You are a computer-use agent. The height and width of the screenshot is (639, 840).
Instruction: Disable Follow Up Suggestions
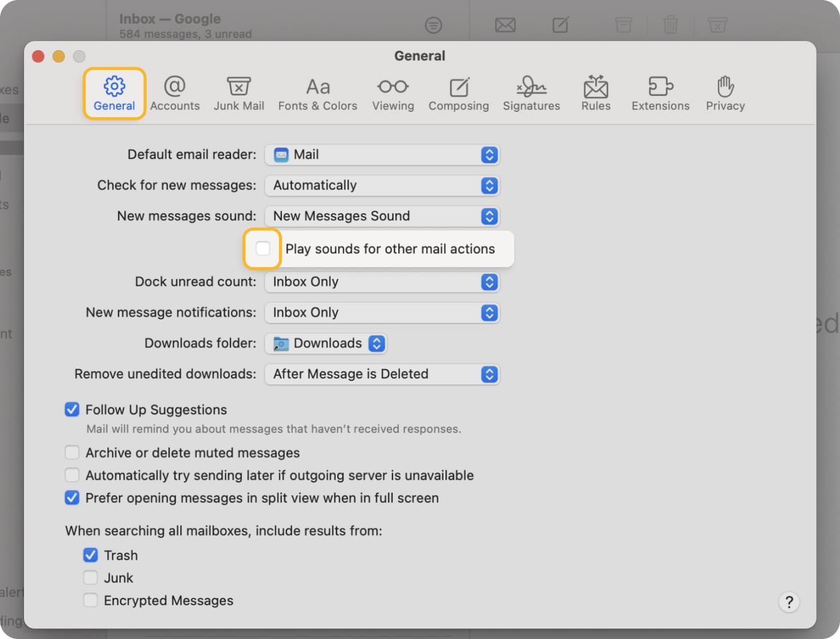coord(72,410)
